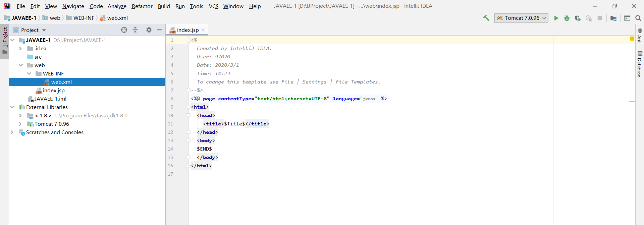644x225 pixels.
Task: Open Search Everywhere magnifier
Action: [638, 18]
